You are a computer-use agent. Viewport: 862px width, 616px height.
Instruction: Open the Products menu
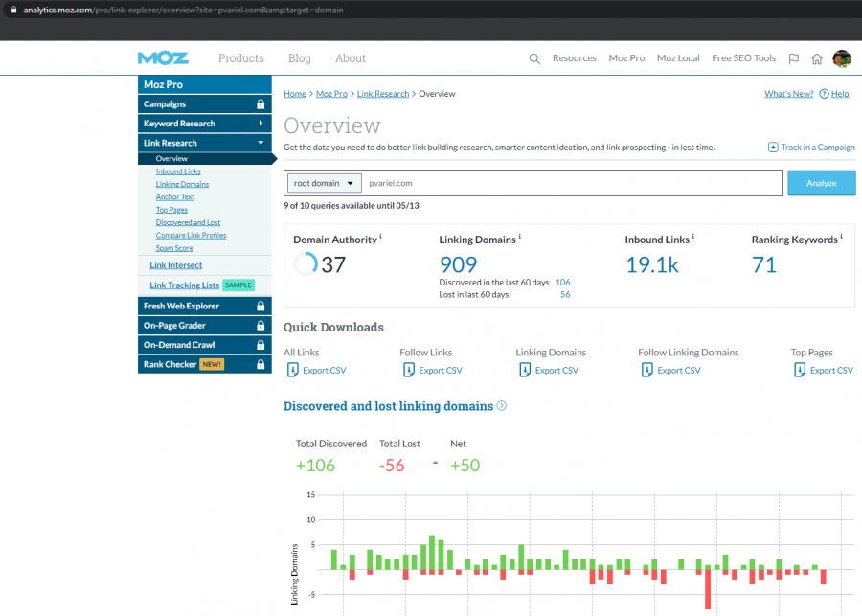[240, 58]
